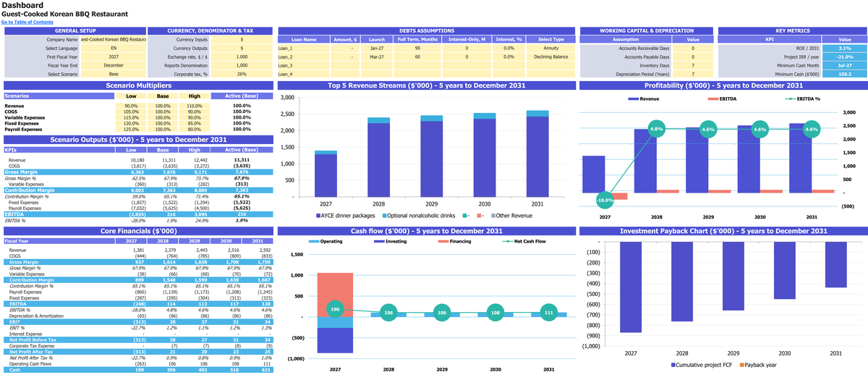This screenshot has height=375, width=868.
Task: Select the Minimum Cash Month value Jul-27
Action: [844, 65]
